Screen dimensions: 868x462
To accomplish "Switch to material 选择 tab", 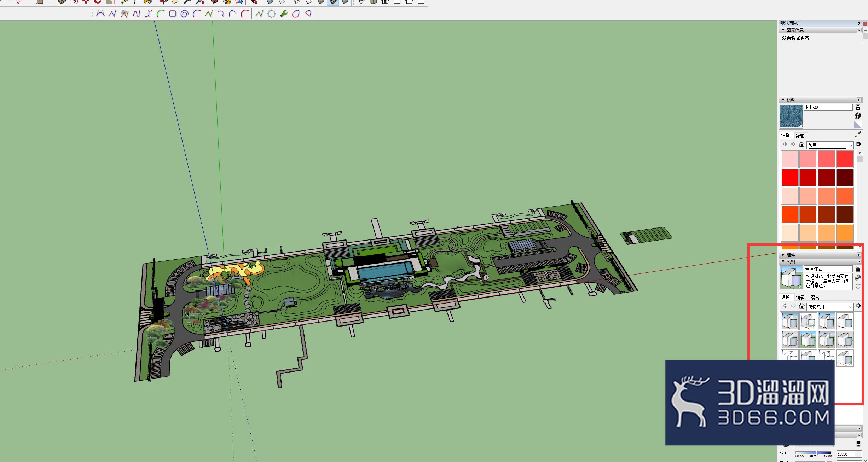I will point(785,135).
